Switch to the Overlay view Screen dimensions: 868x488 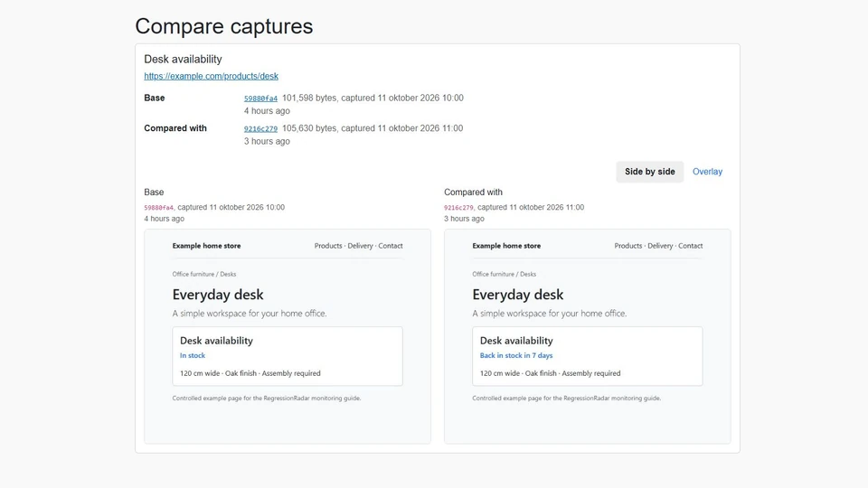[707, 172]
